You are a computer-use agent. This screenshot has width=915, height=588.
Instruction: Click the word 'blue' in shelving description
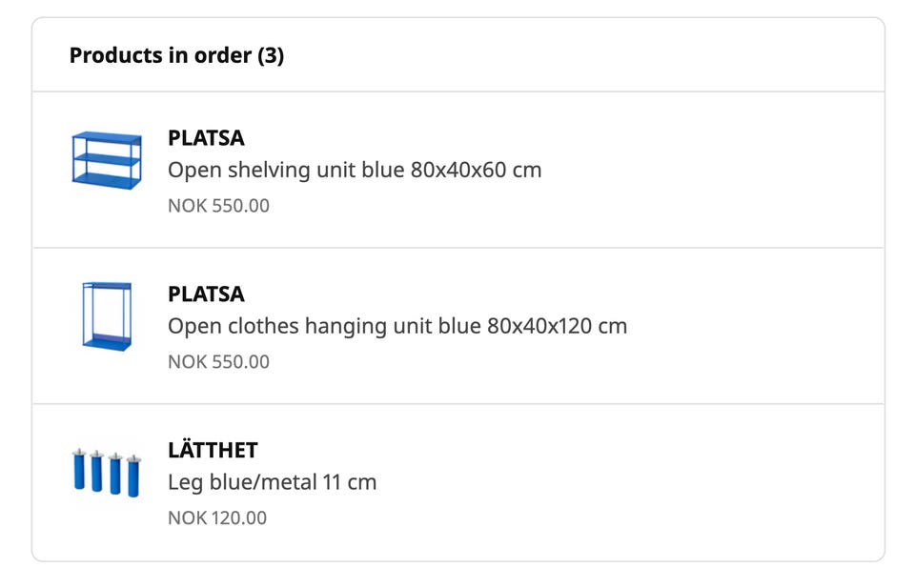pyautogui.click(x=383, y=171)
